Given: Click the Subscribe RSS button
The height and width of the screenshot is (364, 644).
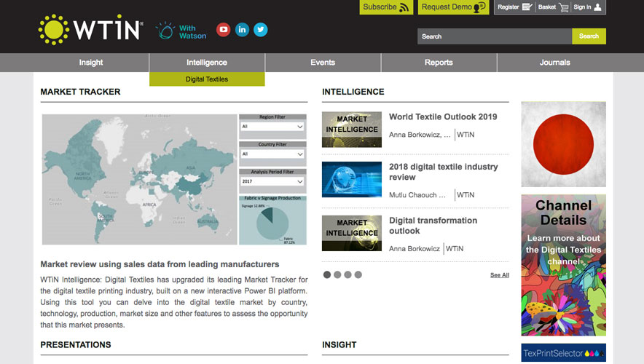Looking at the screenshot, I should click(386, 7).
